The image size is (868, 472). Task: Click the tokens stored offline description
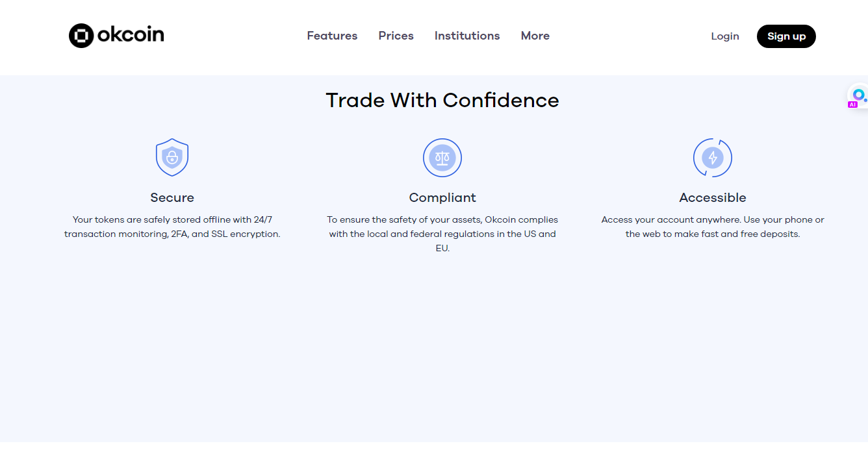click(172, 227)
